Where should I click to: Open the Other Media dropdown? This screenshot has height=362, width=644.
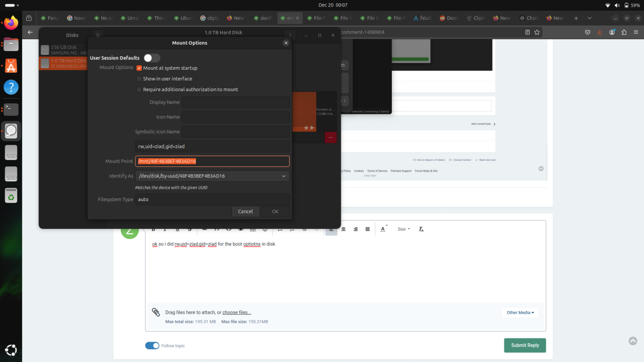point(520,312)
